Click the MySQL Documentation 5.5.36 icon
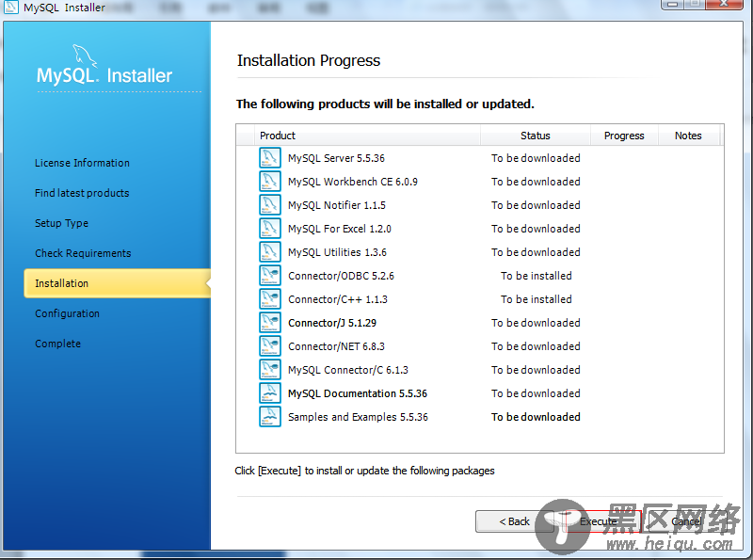 270,392
